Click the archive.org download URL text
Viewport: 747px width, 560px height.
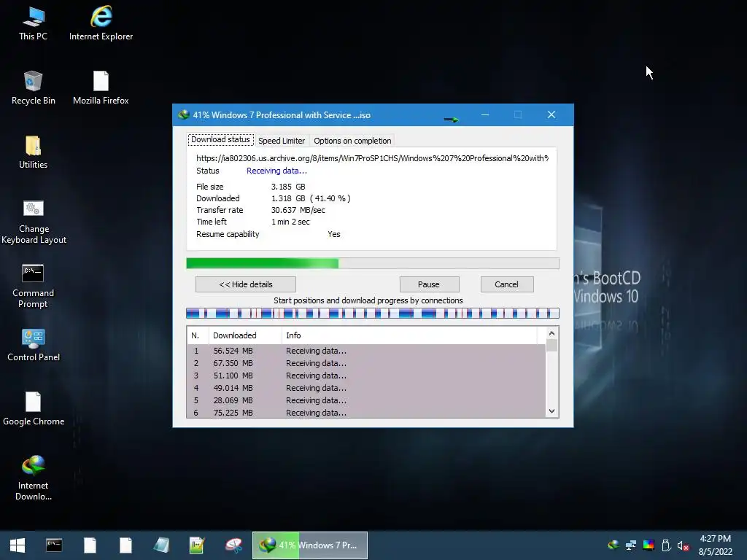[372, 158]
